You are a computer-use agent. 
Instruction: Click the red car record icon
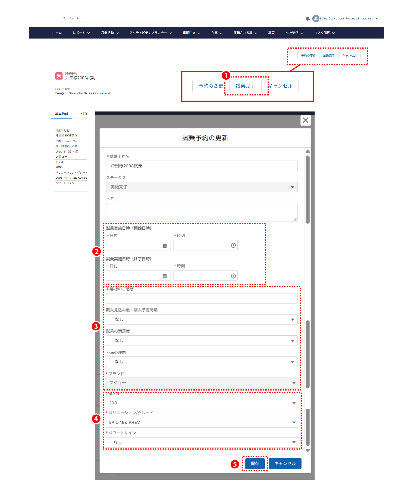pos(59,76)
